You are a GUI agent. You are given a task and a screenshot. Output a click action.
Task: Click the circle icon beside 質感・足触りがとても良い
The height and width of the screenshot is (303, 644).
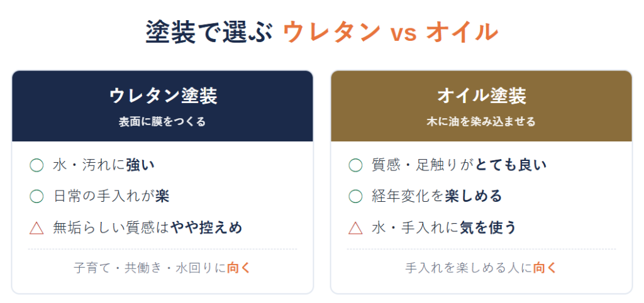pos(355,165)
